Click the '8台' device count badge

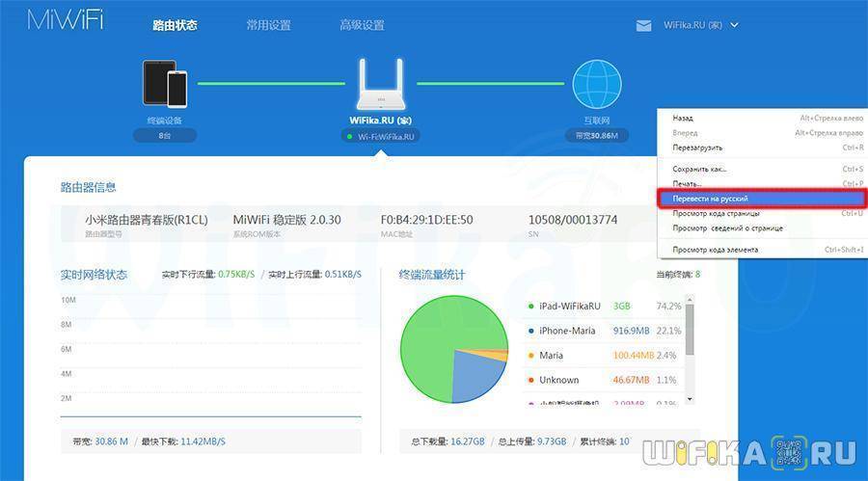pyautogui.click(x=165, y=136)
